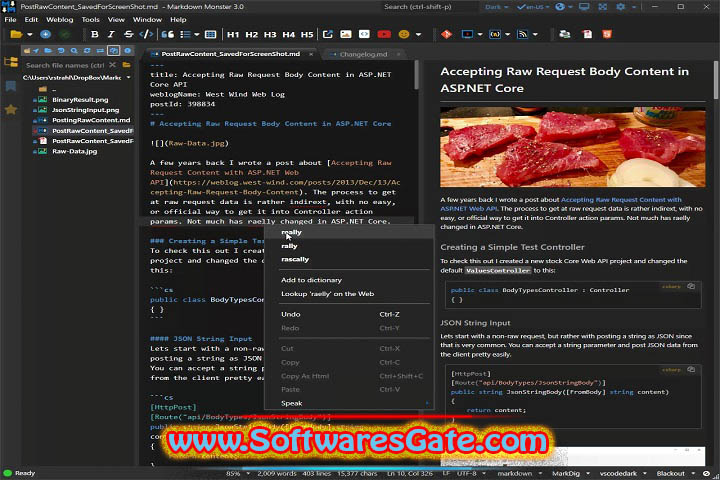The height and width of the screenshot is (480, 720).
Task: Insert an emoji
Action: point(404,34)
